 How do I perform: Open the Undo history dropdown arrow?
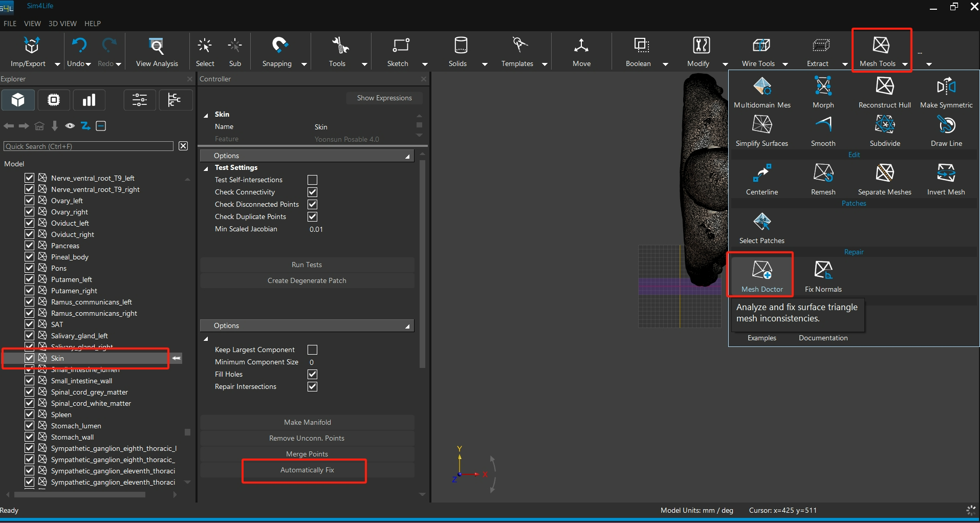coord(89,64)
